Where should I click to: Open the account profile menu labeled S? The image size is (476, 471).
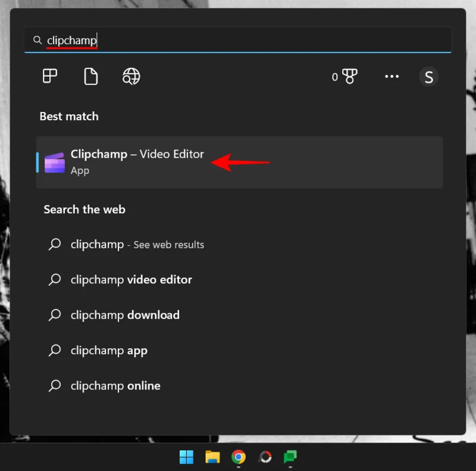point(428,76)
